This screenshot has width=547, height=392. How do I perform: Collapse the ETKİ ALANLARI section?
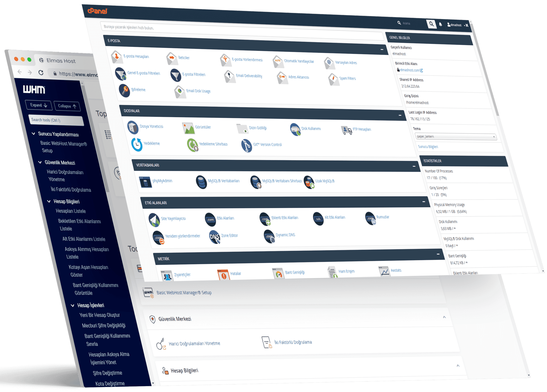tap(424, 202)
